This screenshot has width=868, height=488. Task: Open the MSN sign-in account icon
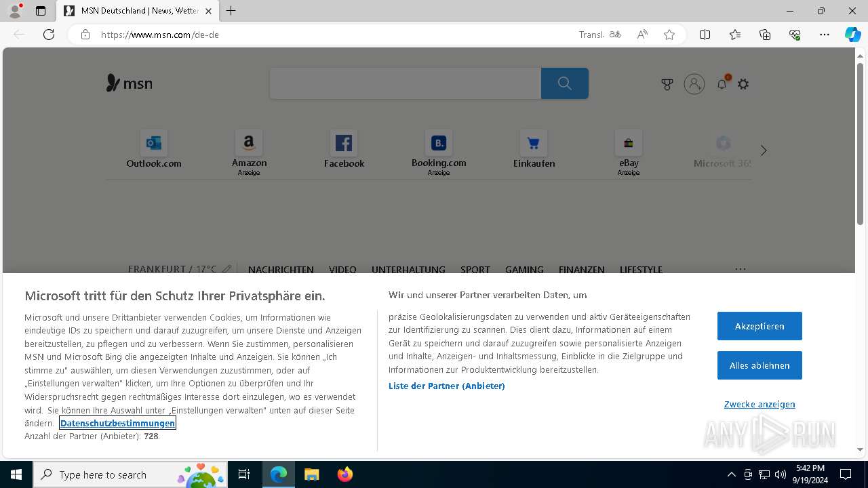[x=694, y=84]
